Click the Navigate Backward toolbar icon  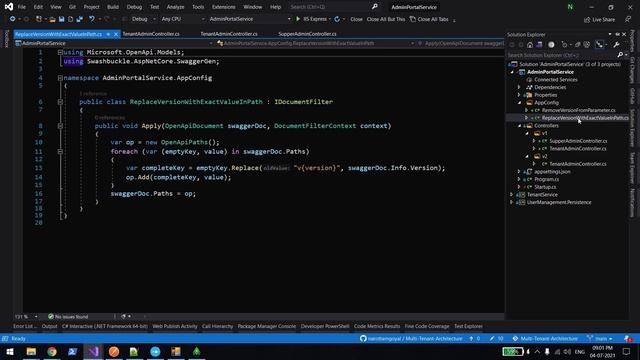coord(13,19)
